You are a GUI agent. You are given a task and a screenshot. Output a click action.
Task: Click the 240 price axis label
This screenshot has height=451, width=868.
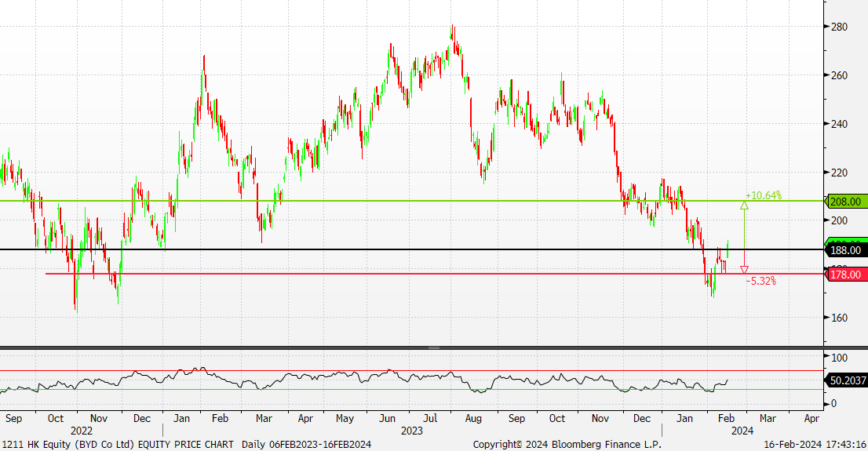[839, 124]
